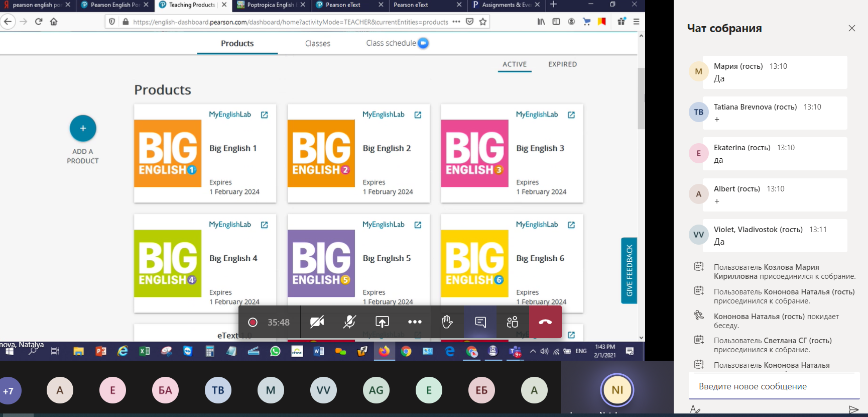868x417 pixels.
Task: Switch ENG input language in tray
Action: point(581,351)
